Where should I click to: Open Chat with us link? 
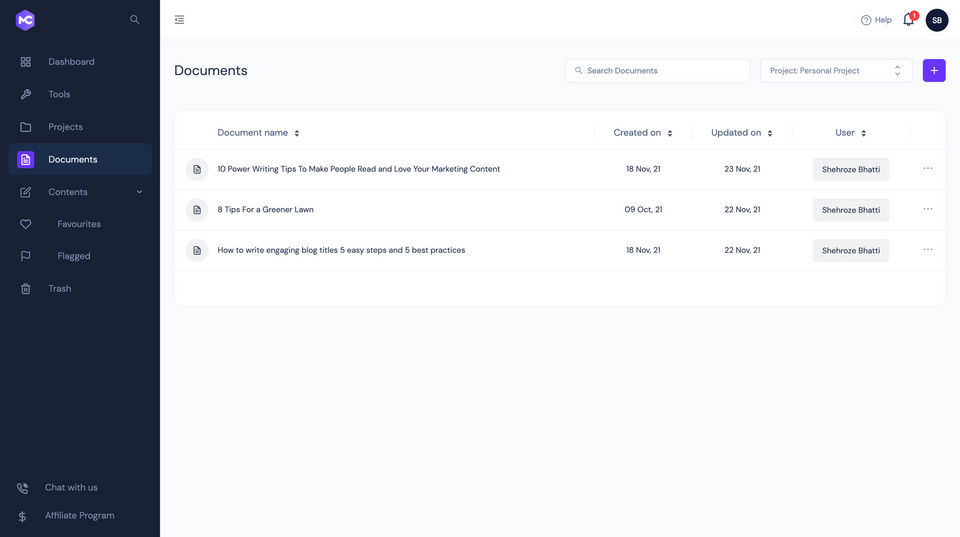pyautogui.click(x=71, y=487)
